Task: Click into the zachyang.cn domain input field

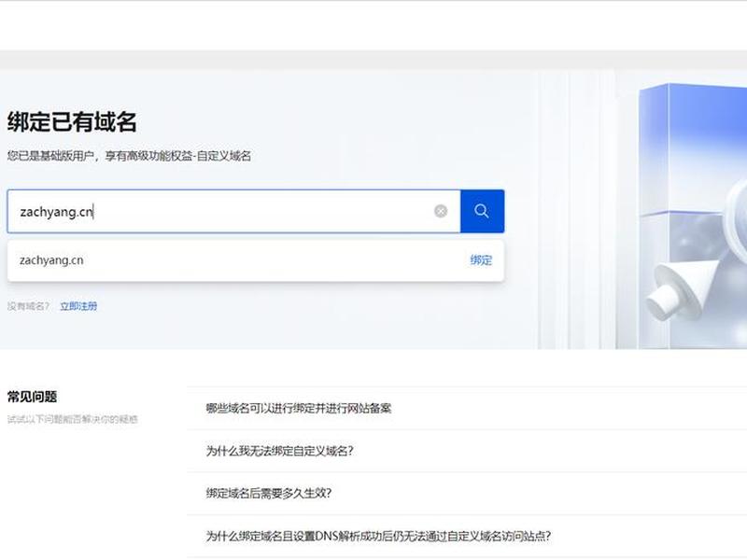Action: [x=233, y=211]
